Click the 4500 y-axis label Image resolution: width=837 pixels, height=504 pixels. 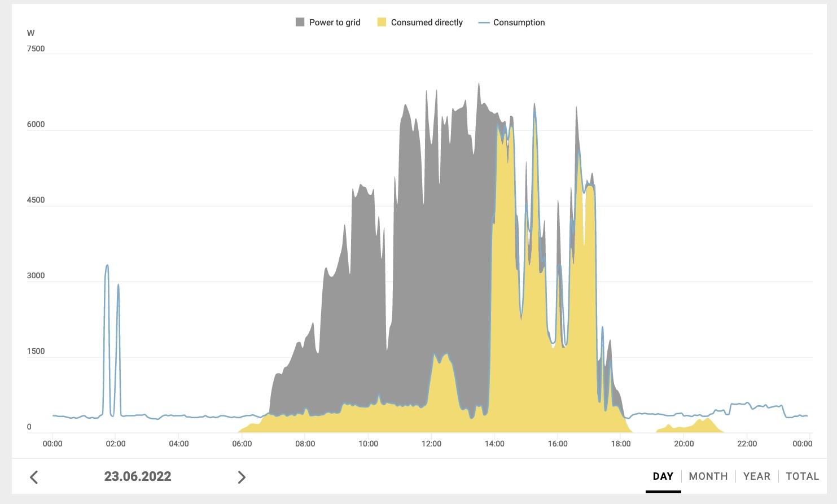pos(36,200)
